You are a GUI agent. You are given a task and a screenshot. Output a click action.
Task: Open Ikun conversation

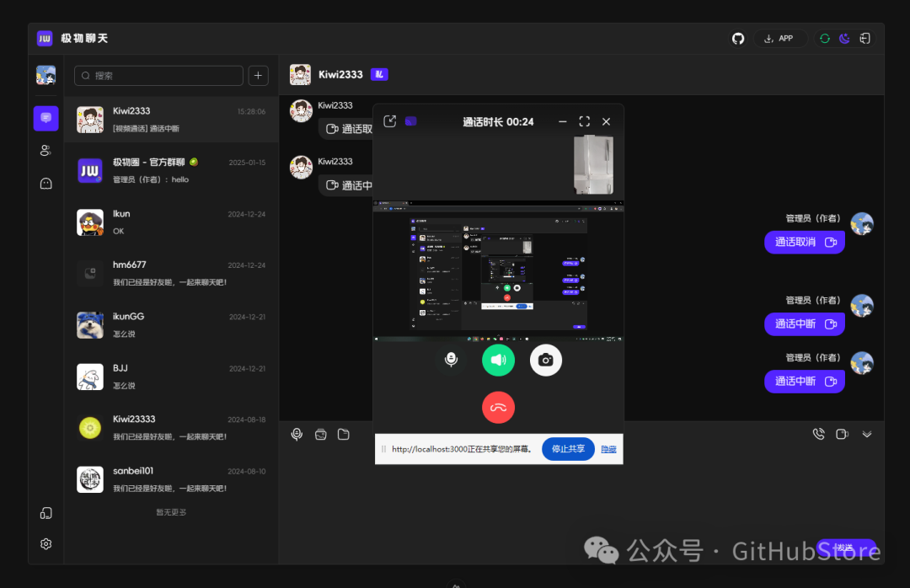pyautogui.click(x=171, y=222)
